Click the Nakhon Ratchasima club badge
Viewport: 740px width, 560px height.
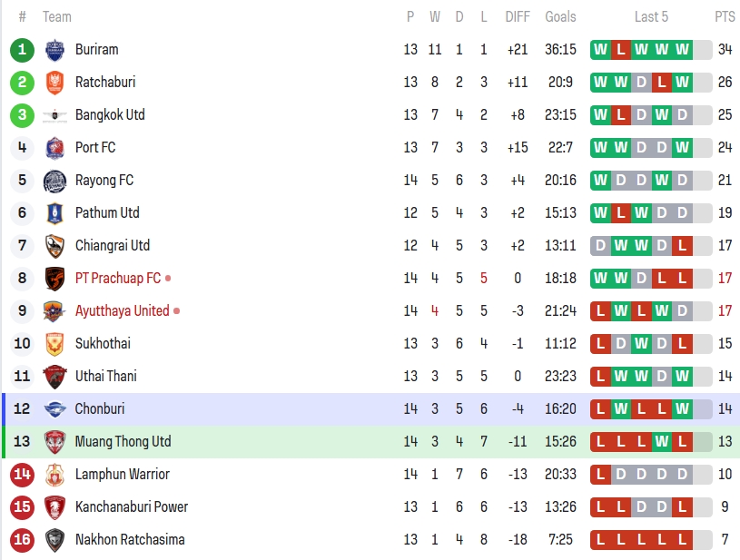pyautogui.click(x=54, y=539)
